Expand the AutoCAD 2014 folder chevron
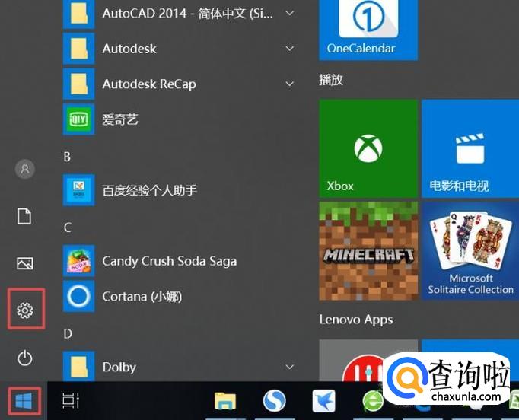Viewport: 519px width, 420px height. tap(290, 13)
